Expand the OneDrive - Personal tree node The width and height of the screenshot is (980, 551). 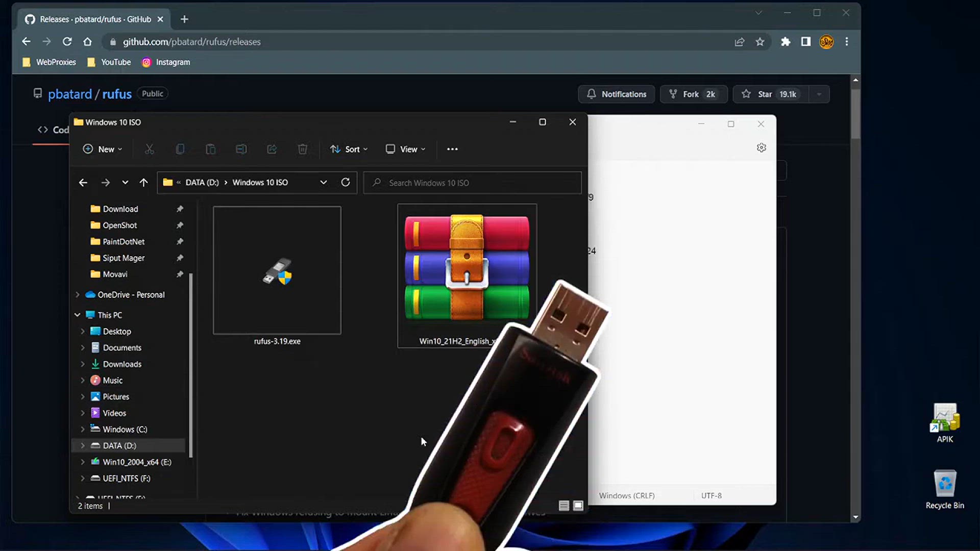(x=78, y=294)
